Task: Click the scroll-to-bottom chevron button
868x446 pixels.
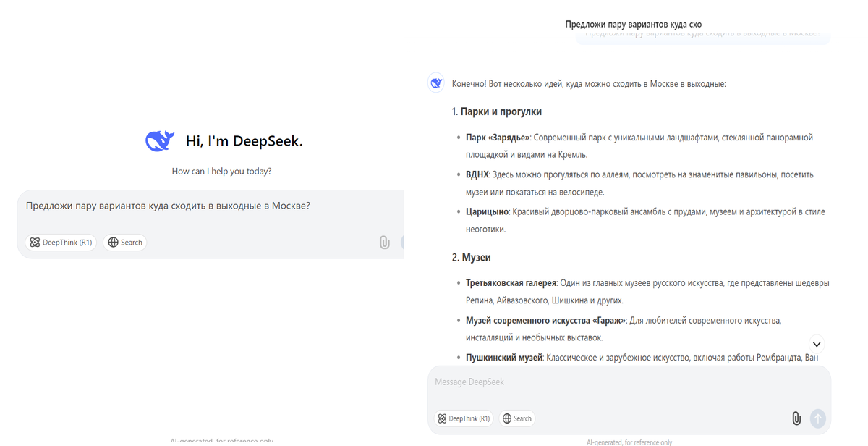Action: tap(816, 344)
